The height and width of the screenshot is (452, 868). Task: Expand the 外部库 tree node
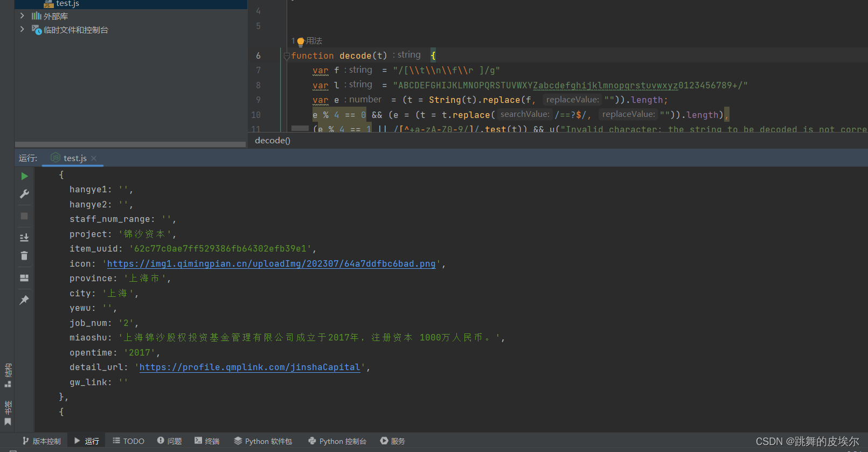pyautogui.click(x=22, y=16)
